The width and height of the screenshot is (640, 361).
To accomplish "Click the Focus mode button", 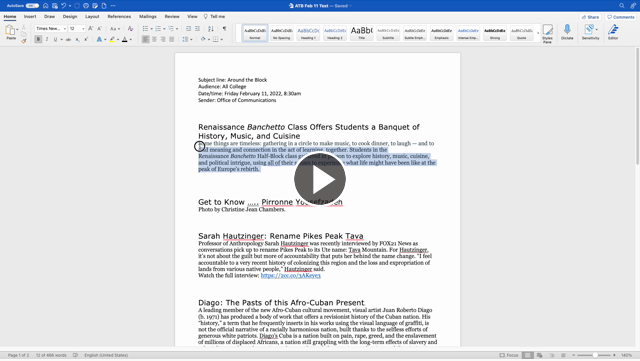I will coord(509,355).
